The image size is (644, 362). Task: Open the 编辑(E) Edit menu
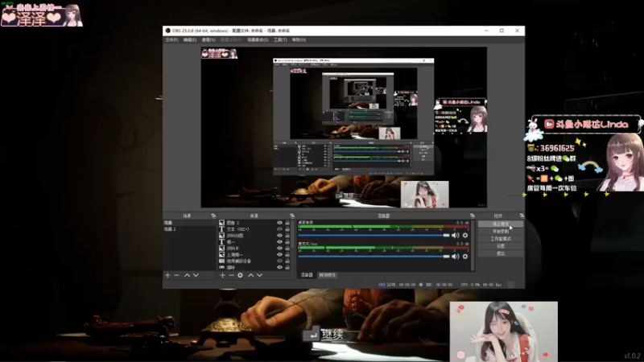click(x=190, y=39)
